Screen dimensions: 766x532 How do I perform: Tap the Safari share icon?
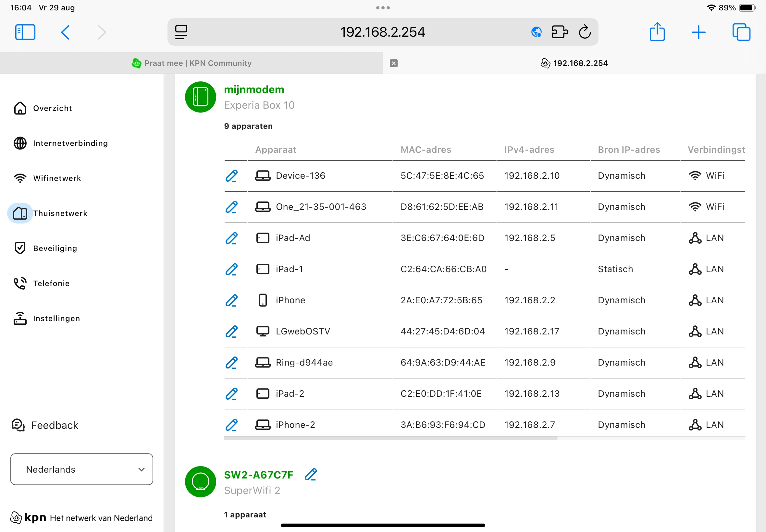657,32
